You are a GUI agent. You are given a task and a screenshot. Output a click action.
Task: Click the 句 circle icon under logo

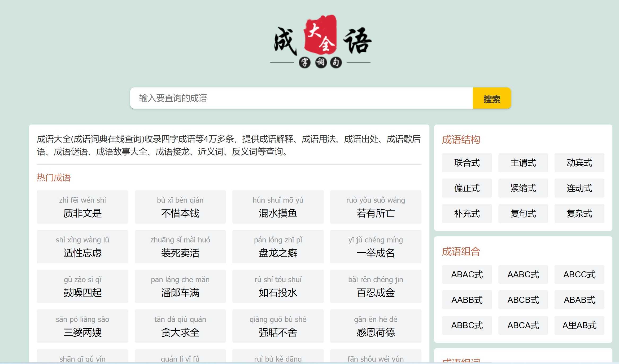[336, 63]
